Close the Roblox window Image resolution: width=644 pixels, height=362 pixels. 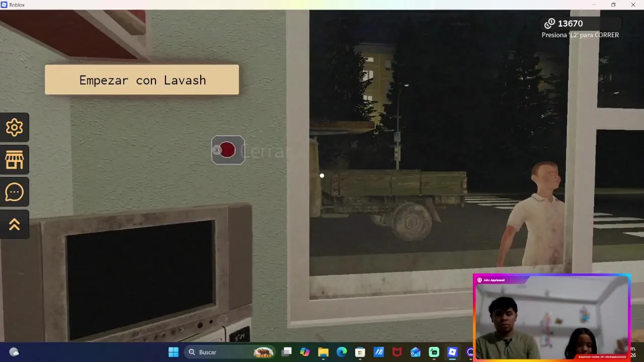click(633, 5)
